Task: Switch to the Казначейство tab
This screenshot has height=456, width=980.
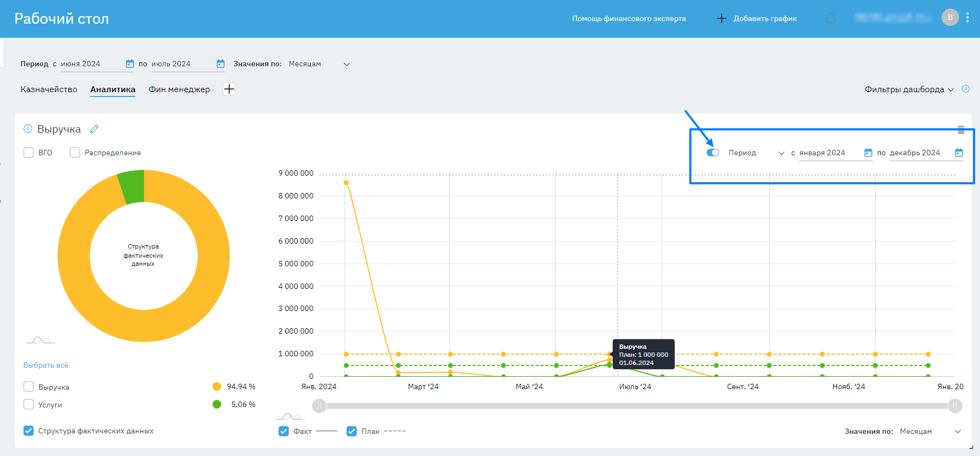Action: pos(49,89)
